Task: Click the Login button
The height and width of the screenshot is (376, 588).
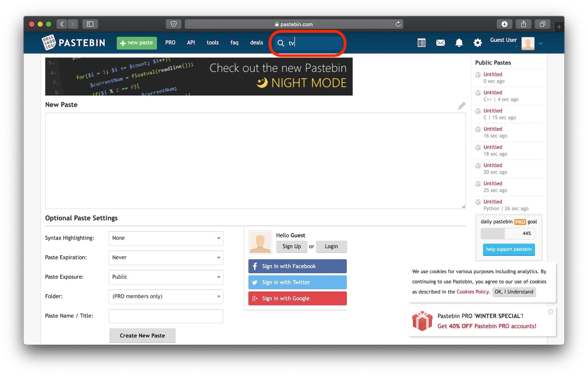Action: click(331, 246)
